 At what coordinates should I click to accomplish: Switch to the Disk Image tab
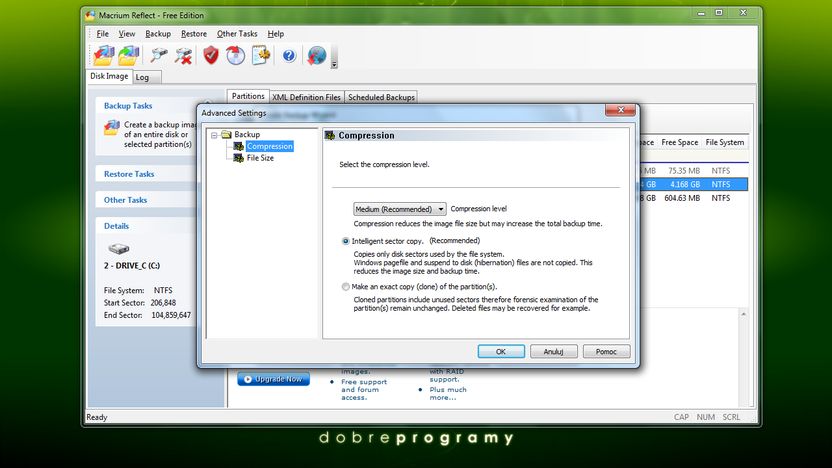coord(109,76)
